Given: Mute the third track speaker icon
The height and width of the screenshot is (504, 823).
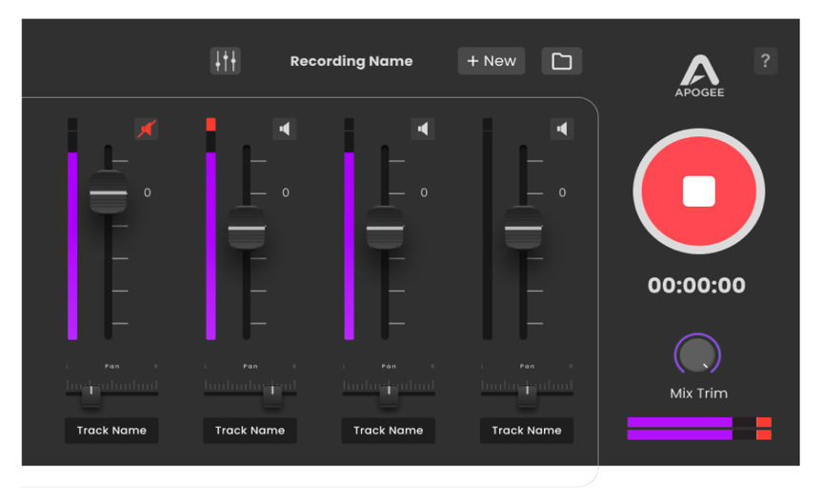Looking at the screenshot, I should point(423,129).
